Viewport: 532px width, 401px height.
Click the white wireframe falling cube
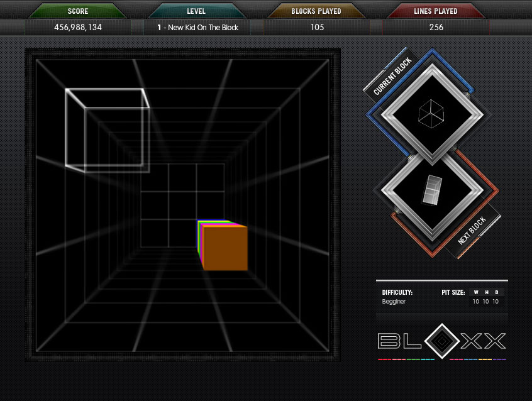tap(107, 130)
